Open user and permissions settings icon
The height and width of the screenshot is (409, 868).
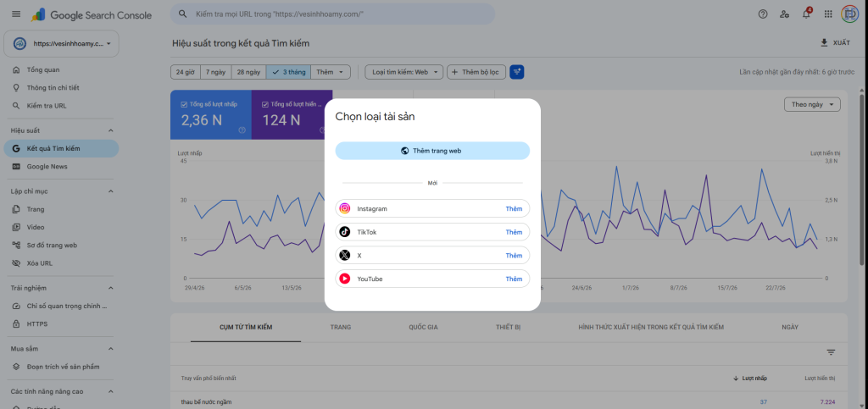(x=784, y=14)
